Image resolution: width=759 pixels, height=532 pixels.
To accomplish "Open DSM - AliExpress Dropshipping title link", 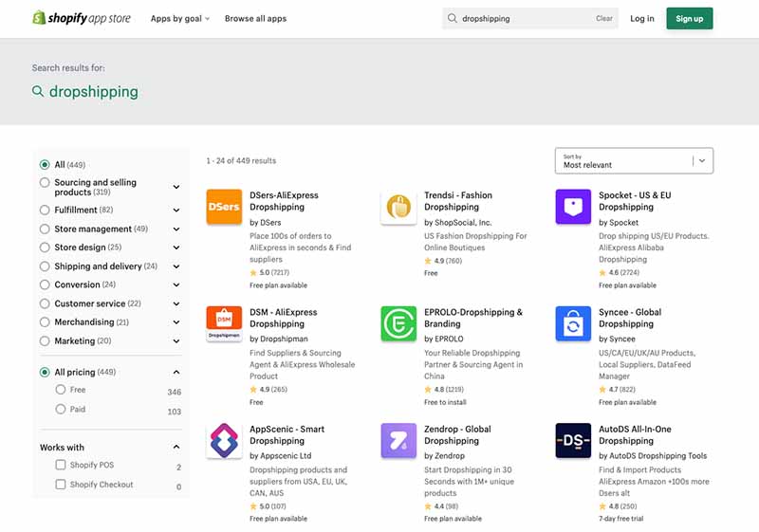I will (283, 318).
